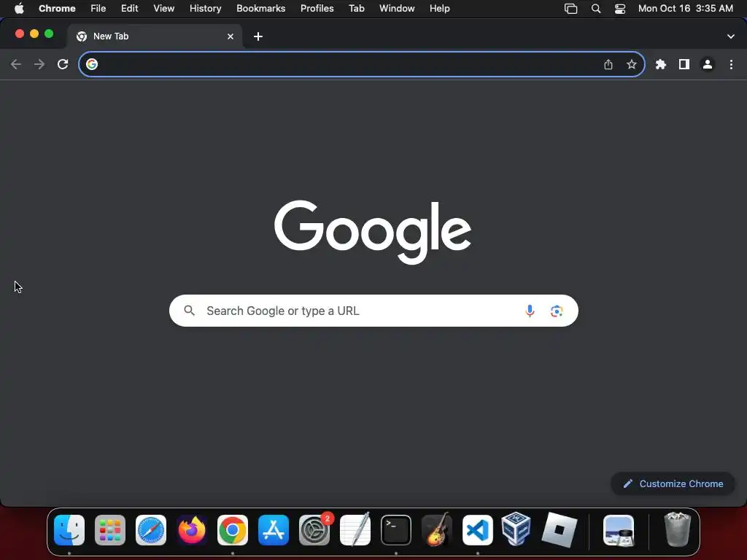Reload the current page

[x=63, y=64]
